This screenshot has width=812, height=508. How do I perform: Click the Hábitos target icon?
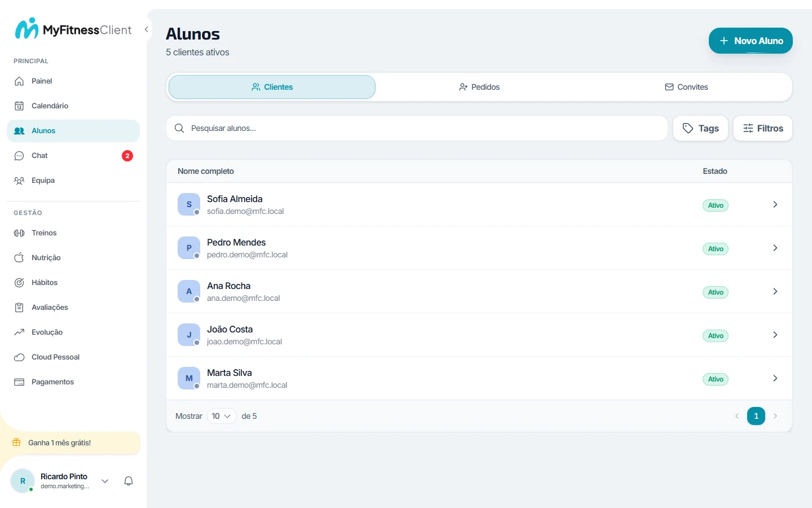pos(19,283)
